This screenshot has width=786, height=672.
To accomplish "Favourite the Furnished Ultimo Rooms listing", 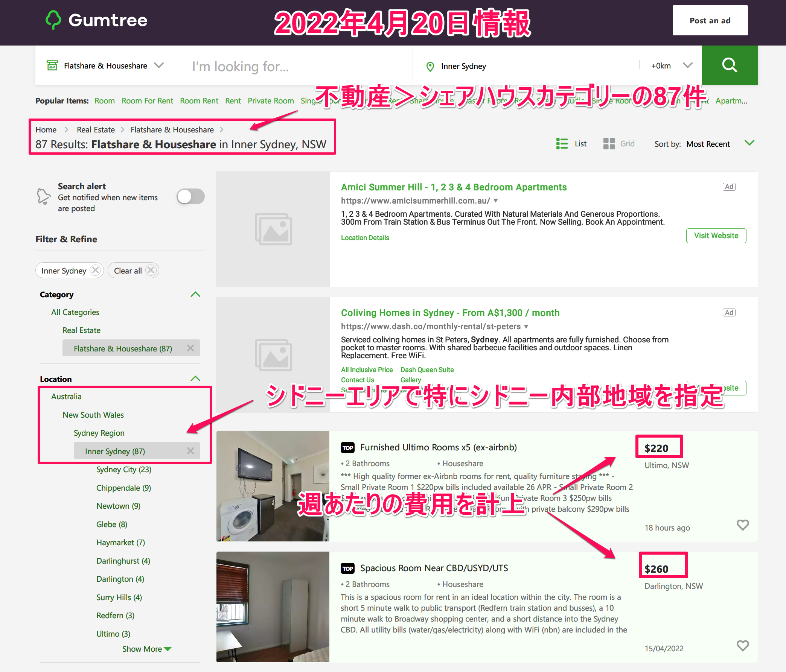I will (x=742, y=525).
